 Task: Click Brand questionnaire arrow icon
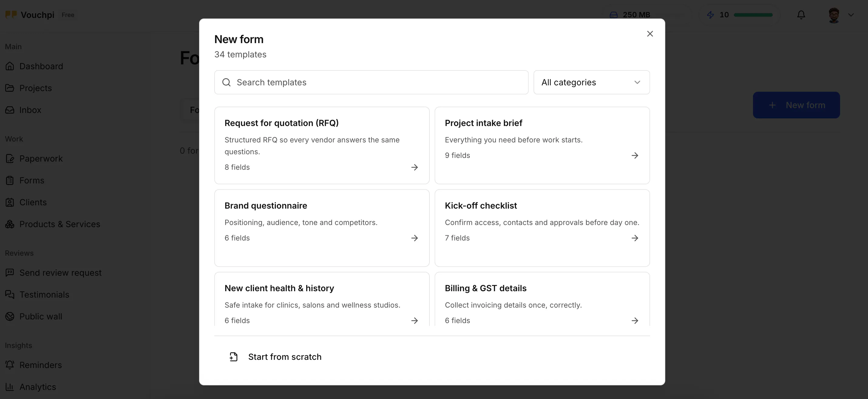point(415,238)
